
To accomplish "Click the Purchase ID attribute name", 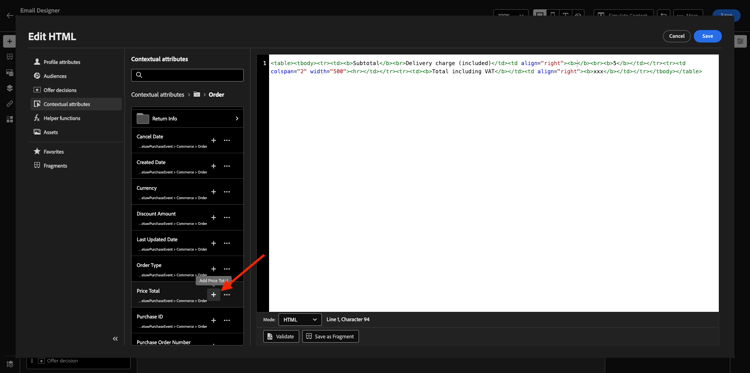I will coord(150,317).
